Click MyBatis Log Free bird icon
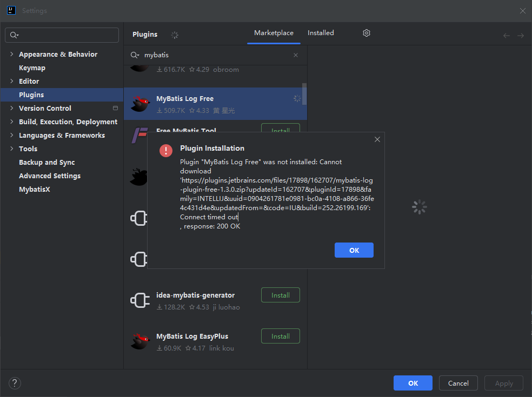Image resolution: width=532 pixels, height=397 pixels. pyautogui.click(x=140, y=104)
